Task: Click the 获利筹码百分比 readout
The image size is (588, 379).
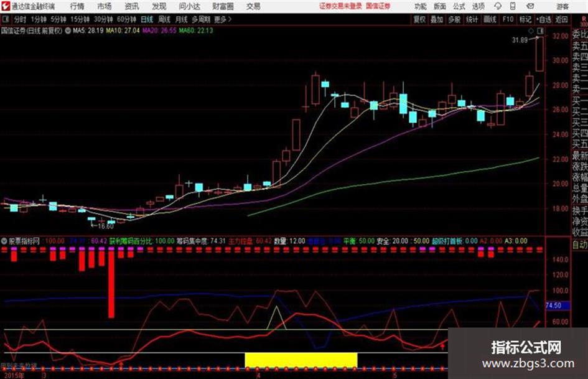Action: (x=142, y=241)
